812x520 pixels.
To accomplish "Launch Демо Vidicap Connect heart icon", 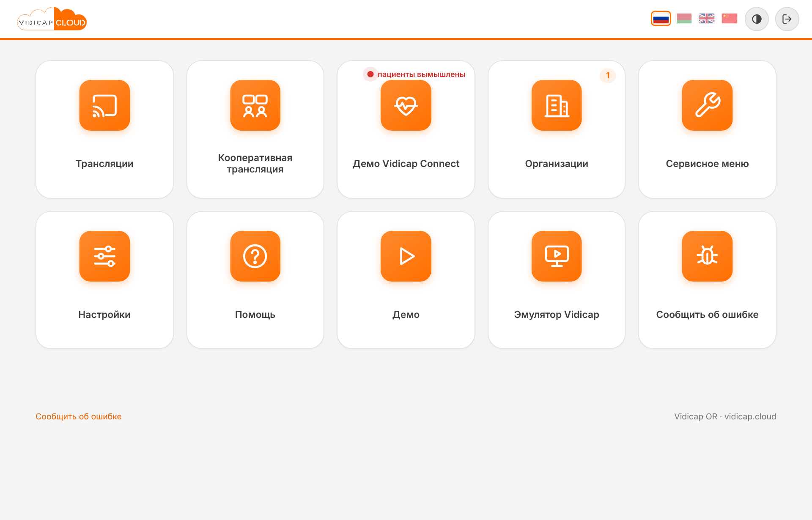I will tap(406, 105).
